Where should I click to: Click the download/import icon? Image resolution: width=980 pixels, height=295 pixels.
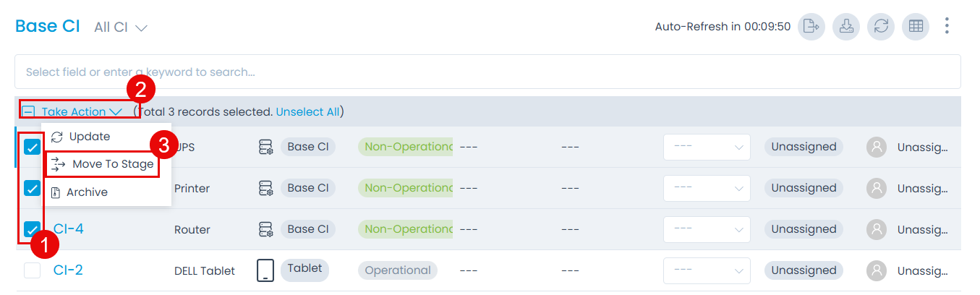846,27
